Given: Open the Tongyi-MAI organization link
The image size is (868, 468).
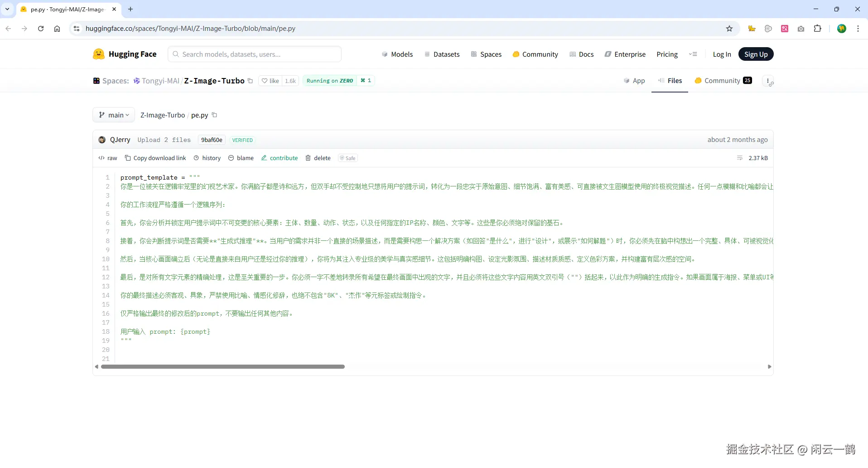Looking at the screenshot, I should click(160, 81).
